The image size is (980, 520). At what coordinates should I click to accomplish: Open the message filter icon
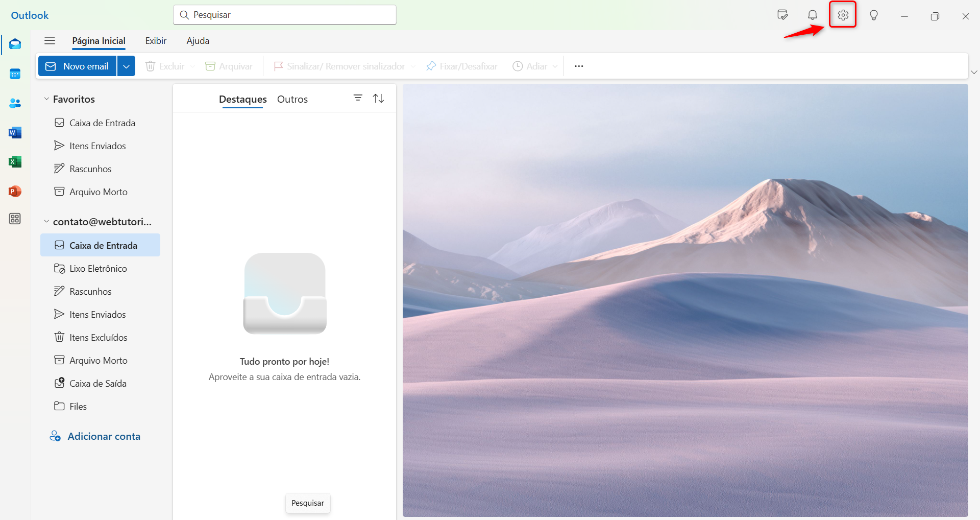358,98
